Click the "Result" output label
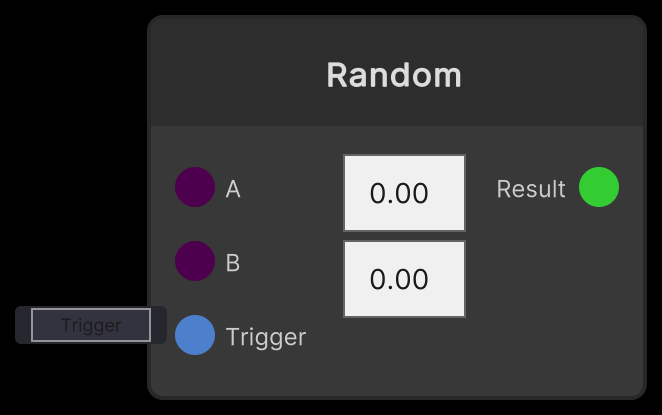 pyautogui.click(x=531, y=189)
